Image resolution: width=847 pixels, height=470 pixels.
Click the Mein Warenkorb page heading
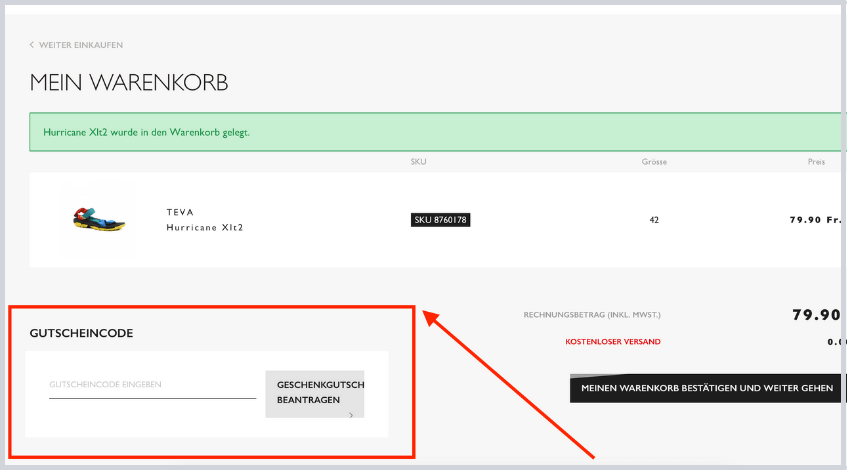click(129, 83)
